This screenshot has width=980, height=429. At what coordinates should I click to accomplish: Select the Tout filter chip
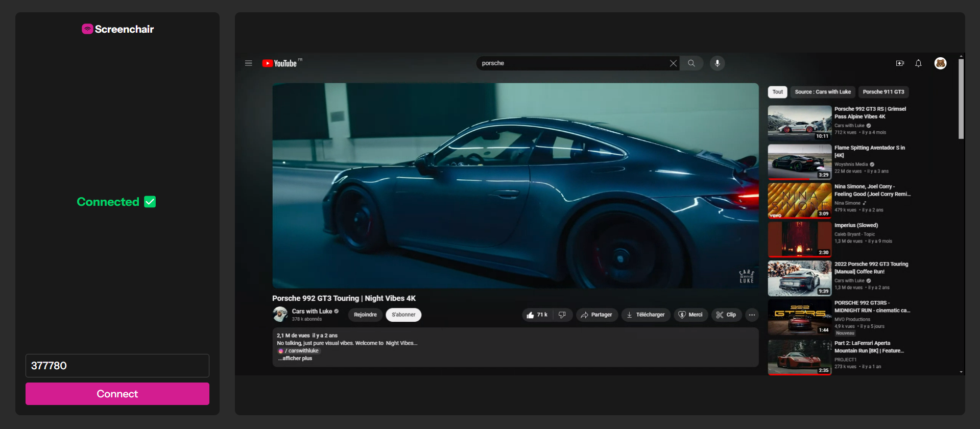777,92
